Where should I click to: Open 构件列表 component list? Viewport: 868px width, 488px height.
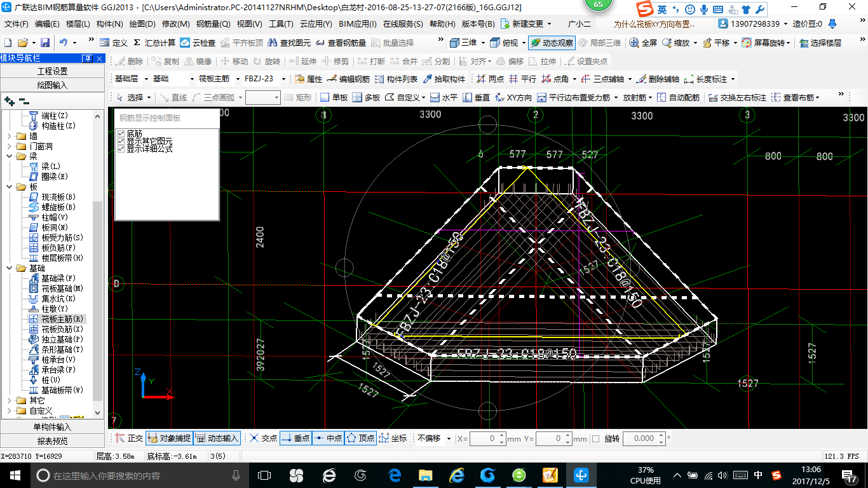[x=397, y=79]
